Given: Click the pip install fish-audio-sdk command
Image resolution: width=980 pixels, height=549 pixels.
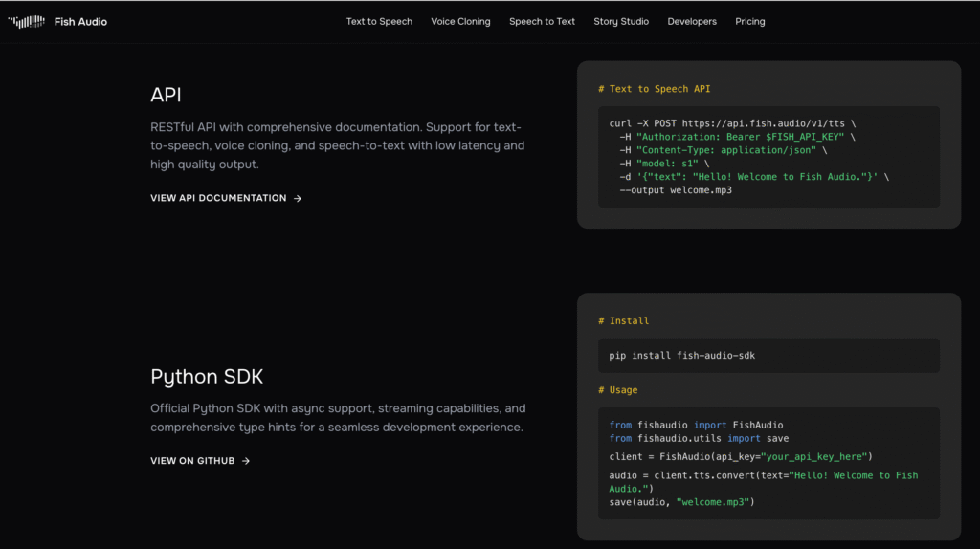Looking at the screenshot, I should (681, 356).
